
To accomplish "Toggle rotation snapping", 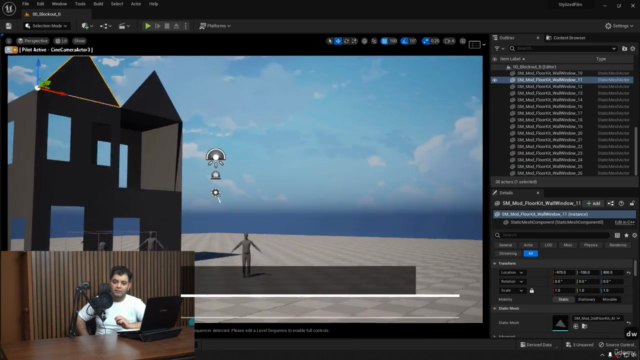I will point(404,41).
